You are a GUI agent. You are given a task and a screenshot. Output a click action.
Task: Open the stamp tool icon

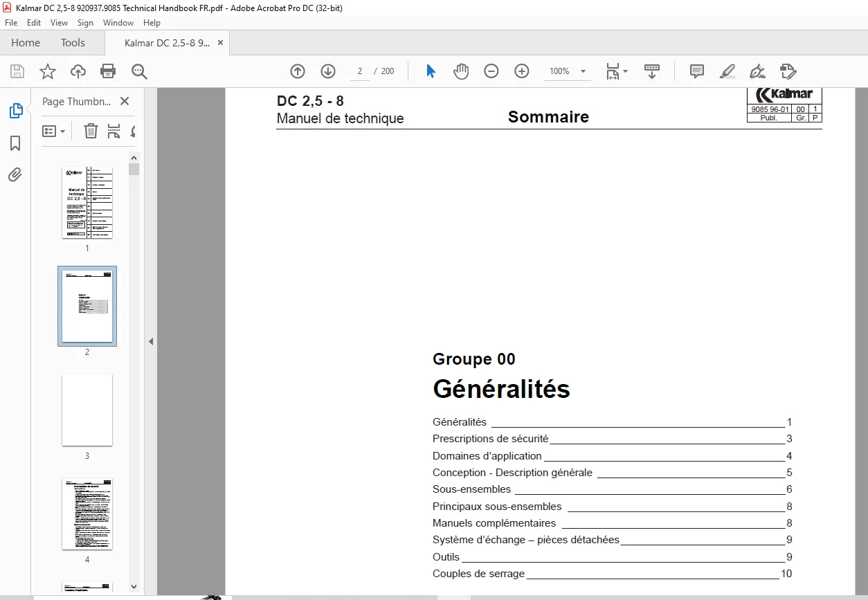pos(788,71)
